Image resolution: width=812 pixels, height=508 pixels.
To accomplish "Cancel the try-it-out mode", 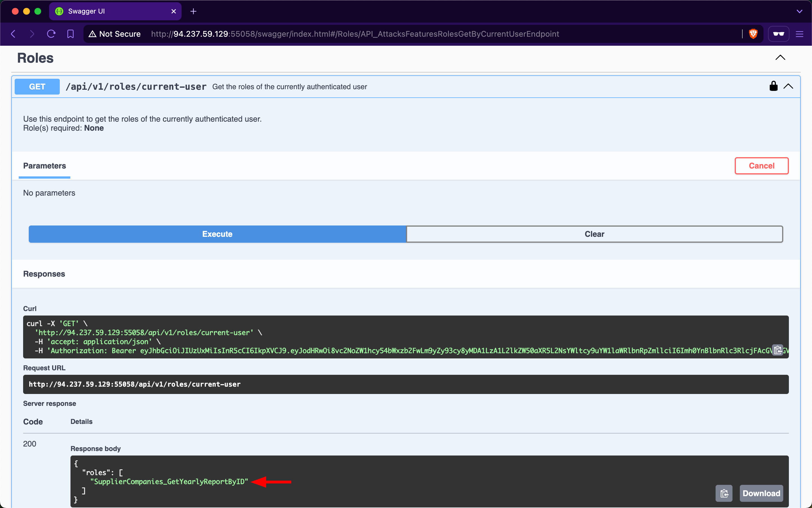I will [x=762, y=166].
